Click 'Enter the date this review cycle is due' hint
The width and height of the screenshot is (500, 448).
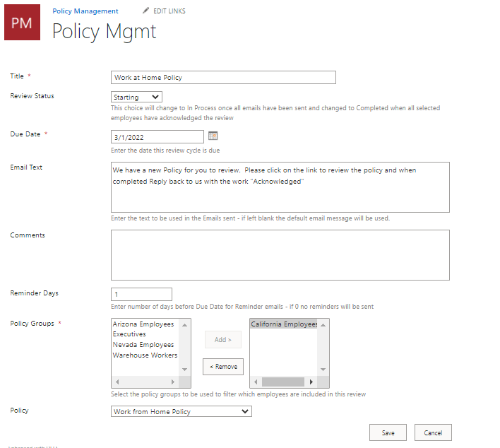pyautogui.click(x=165, y=151)
